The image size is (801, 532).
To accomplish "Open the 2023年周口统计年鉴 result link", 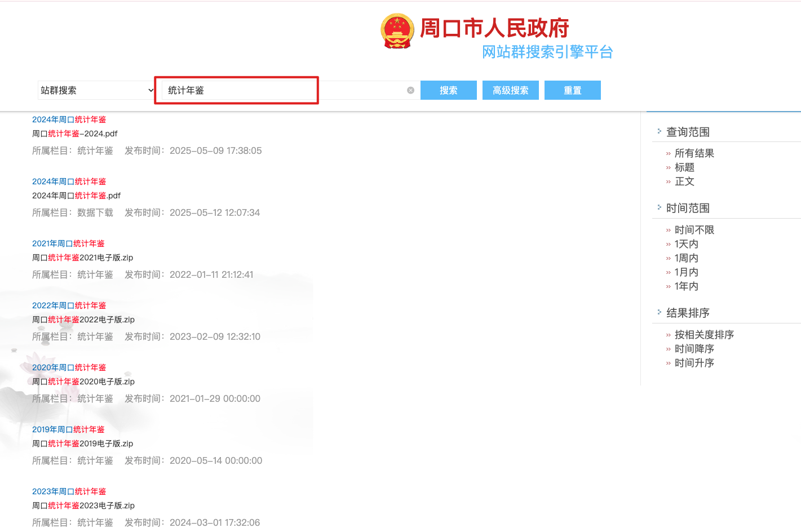I will click(x=69, y=491).
